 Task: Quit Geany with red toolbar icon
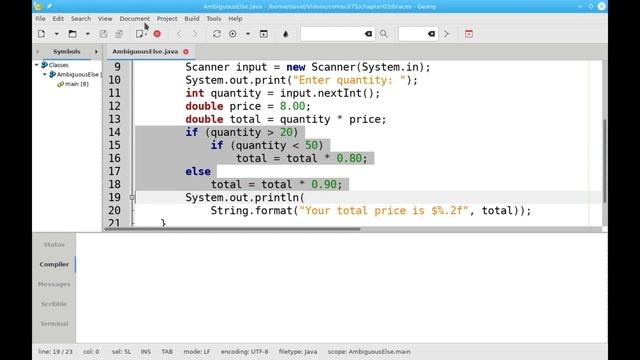469,34
